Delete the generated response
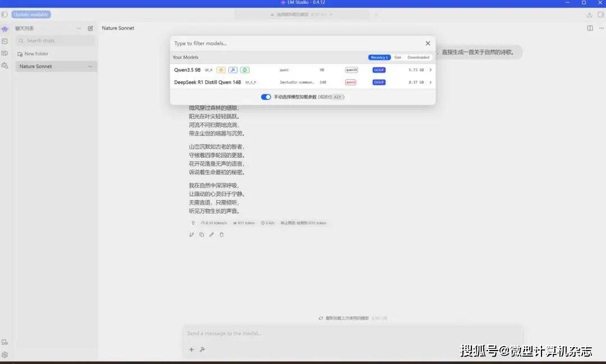This screenshot has height=364, width=606. click(222, 234)
